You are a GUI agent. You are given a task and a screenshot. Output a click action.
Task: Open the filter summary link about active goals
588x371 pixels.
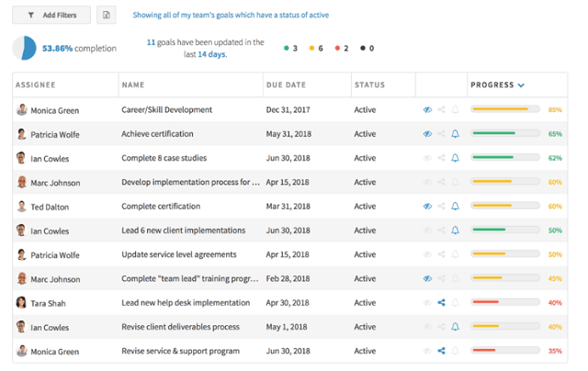pyautogui.click(x=231, y=15)
